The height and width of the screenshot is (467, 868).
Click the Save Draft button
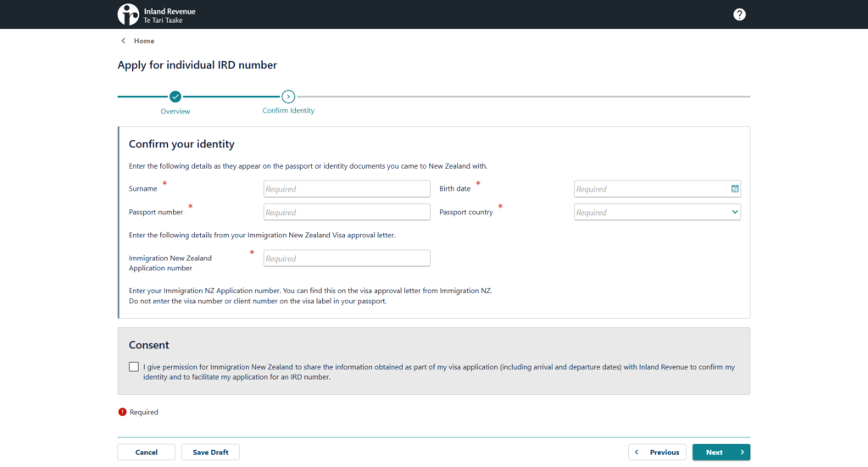tap(210, 452)
